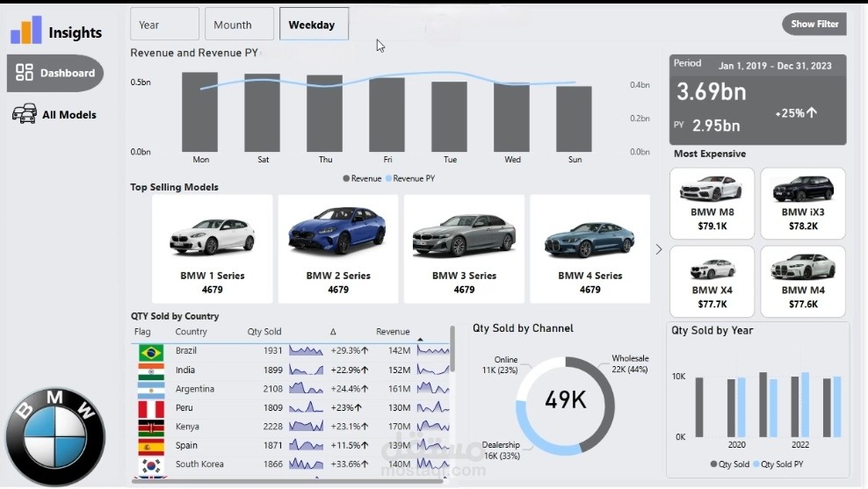Click the Brazil qty sold sparkline

coord(306,350)
